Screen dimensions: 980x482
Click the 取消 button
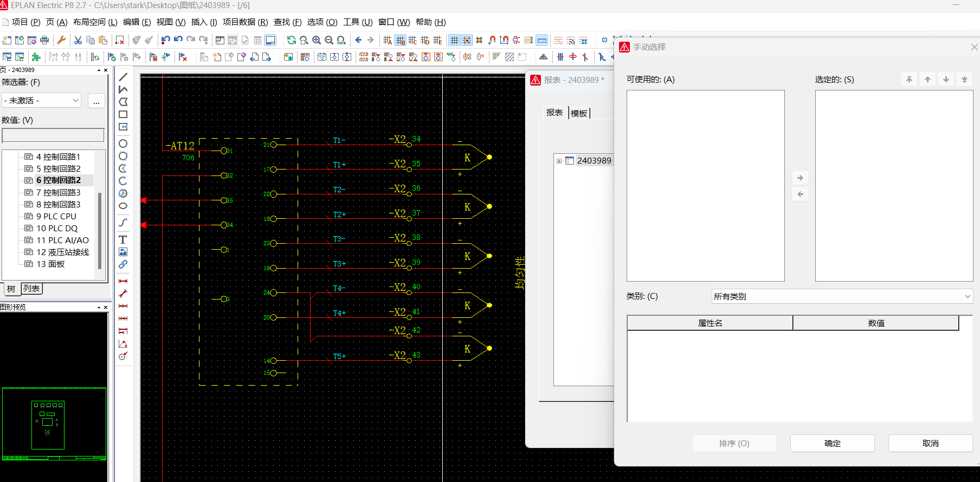pyautogui.click(x=930, y=443)
